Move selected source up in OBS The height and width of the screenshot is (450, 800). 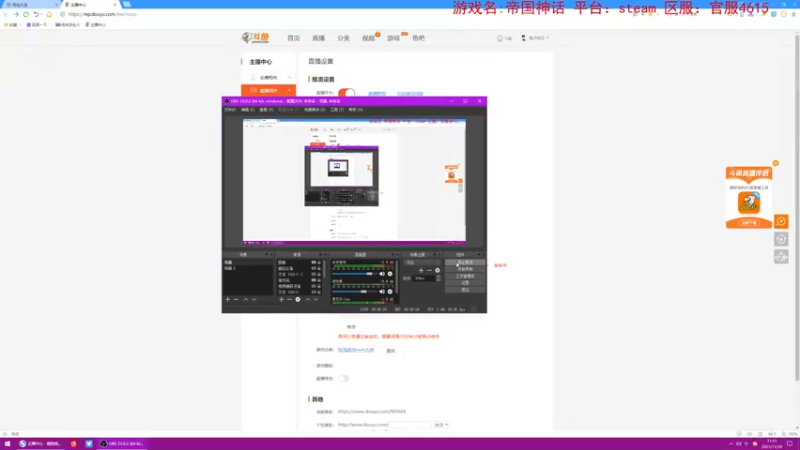click(x=307, y=299)
